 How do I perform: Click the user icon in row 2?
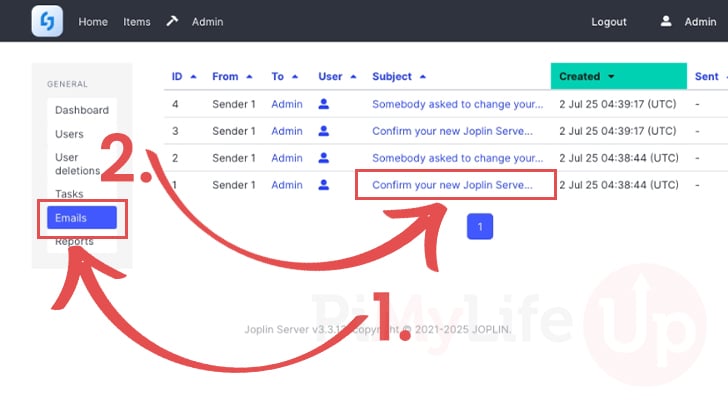click(324, 158)
